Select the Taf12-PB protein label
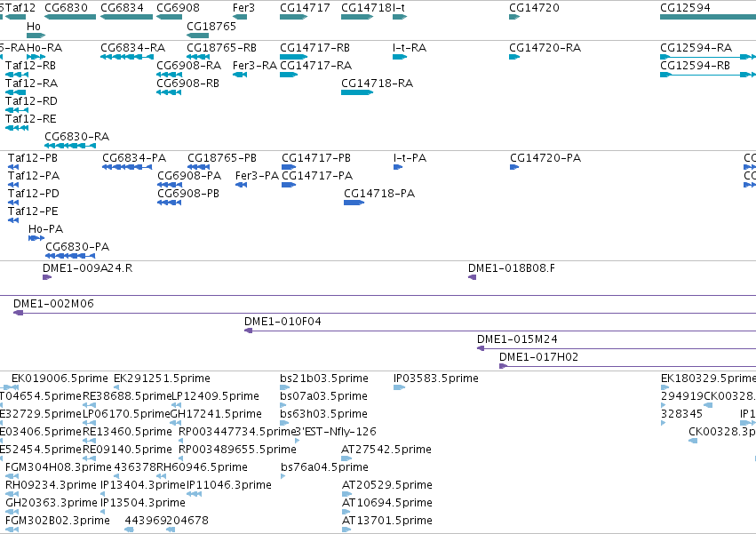The height and width of the screenshot is (534, 756). tap(33, 158)
